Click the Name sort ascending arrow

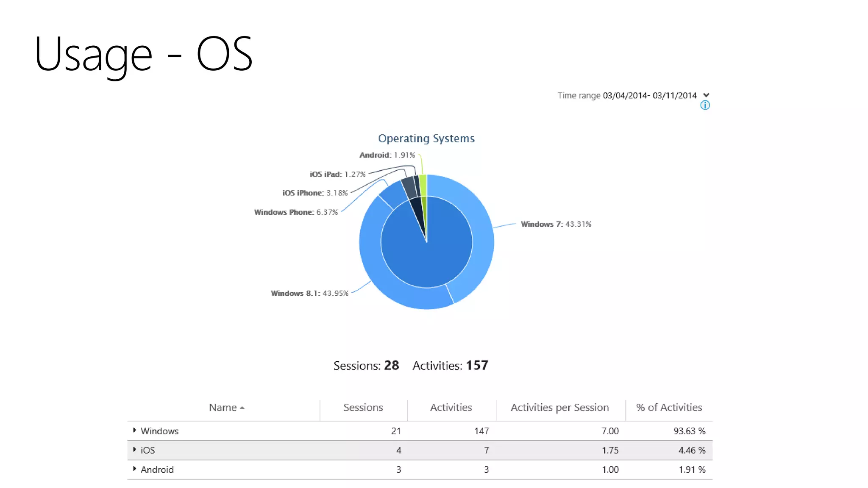(x=242, y=408)
